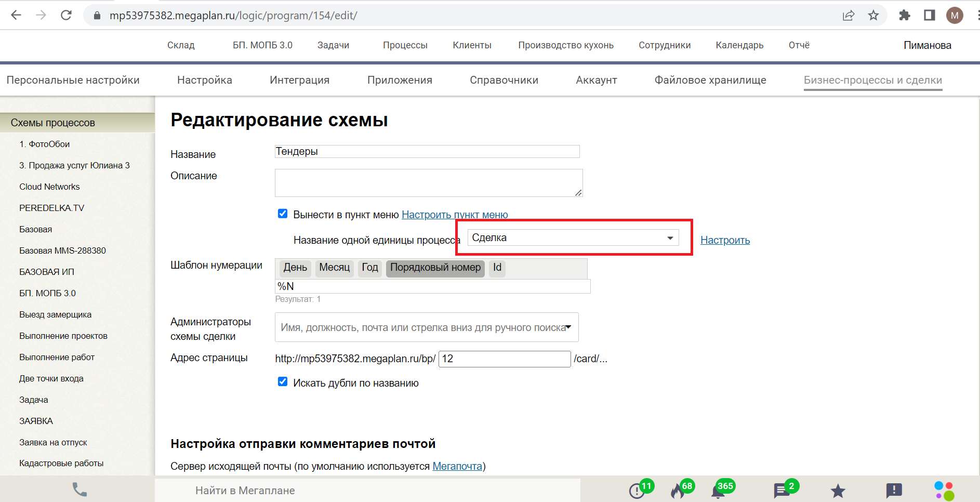980x502 pixels.
Task: Open Клиенты in the top menu
Action: 472,45
